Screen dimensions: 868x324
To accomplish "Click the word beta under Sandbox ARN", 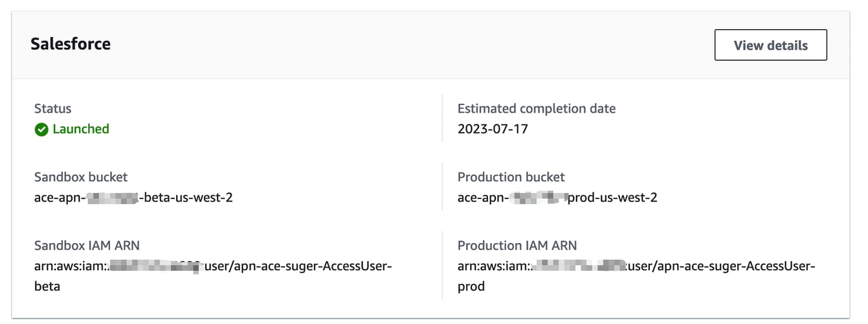I will pos(47,286).
